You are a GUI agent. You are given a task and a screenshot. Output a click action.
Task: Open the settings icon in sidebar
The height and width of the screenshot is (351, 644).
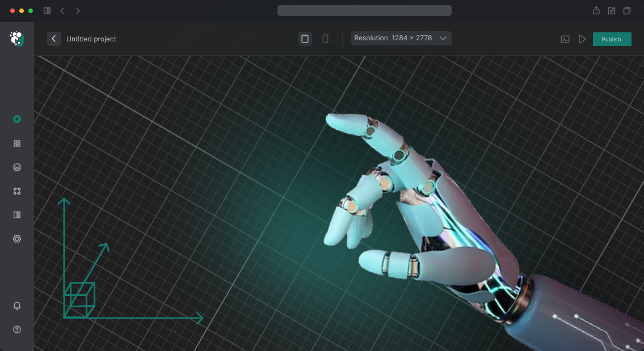17,239
